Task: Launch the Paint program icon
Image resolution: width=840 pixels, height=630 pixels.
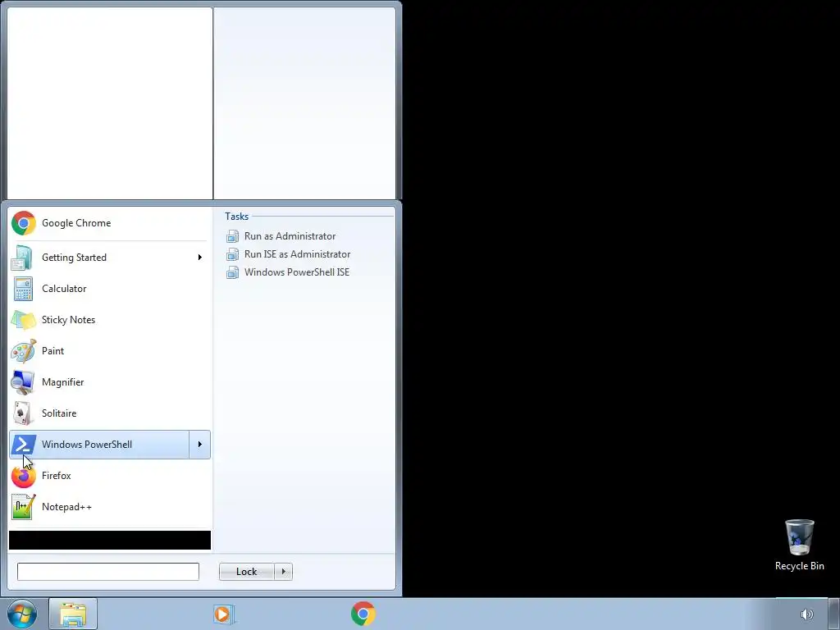Action: pyautogui.click(x=23, y=351)
